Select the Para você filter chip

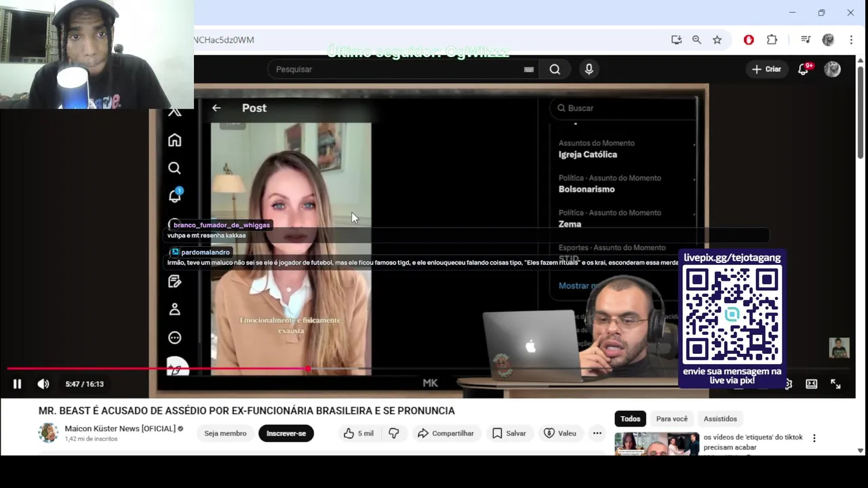[671, 419]
